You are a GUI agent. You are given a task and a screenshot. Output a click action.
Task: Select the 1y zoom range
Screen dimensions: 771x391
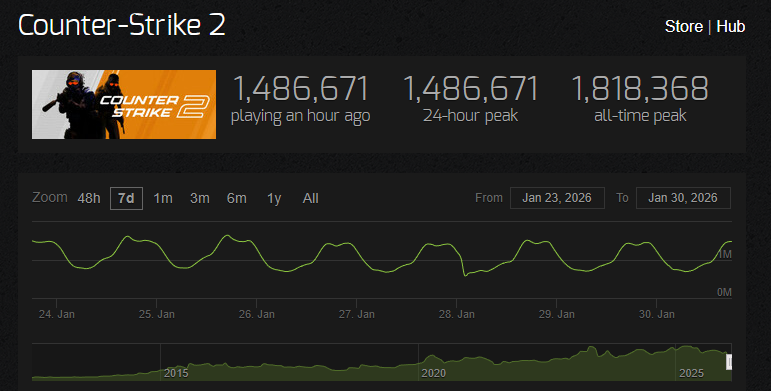click(274, 198)
